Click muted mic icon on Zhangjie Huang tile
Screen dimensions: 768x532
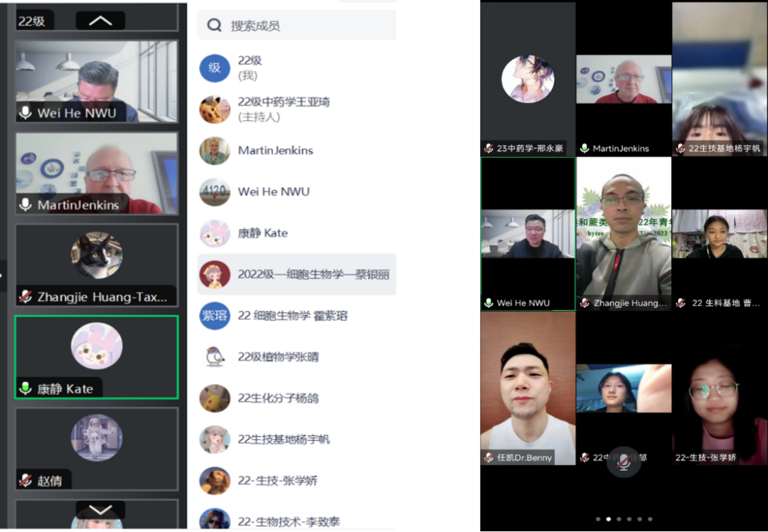tap(26, 297)
